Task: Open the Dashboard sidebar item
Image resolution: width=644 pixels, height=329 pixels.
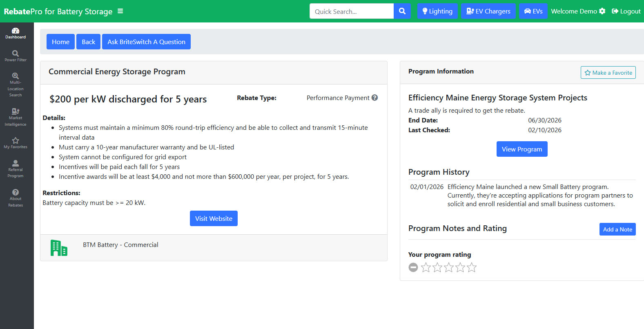Action: (x=16, y=33)
